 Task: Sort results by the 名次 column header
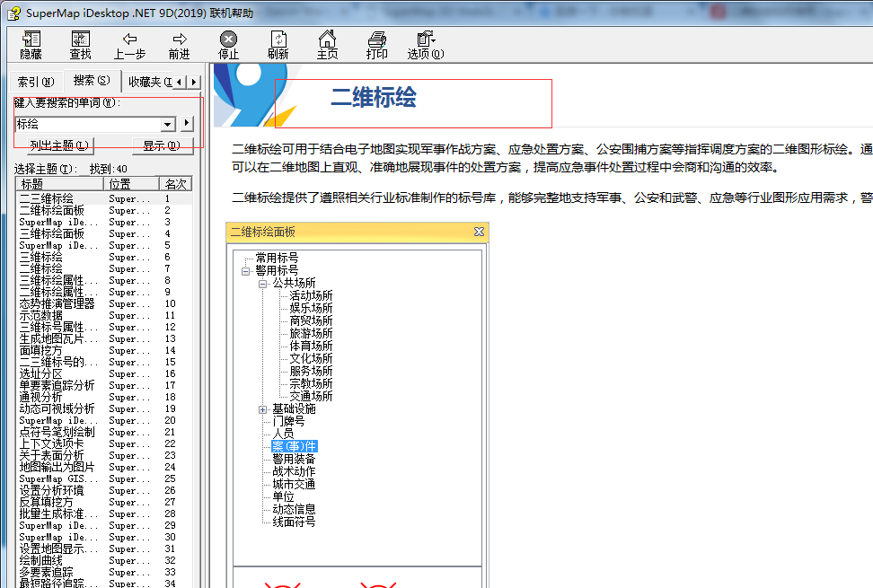(175, 183)
